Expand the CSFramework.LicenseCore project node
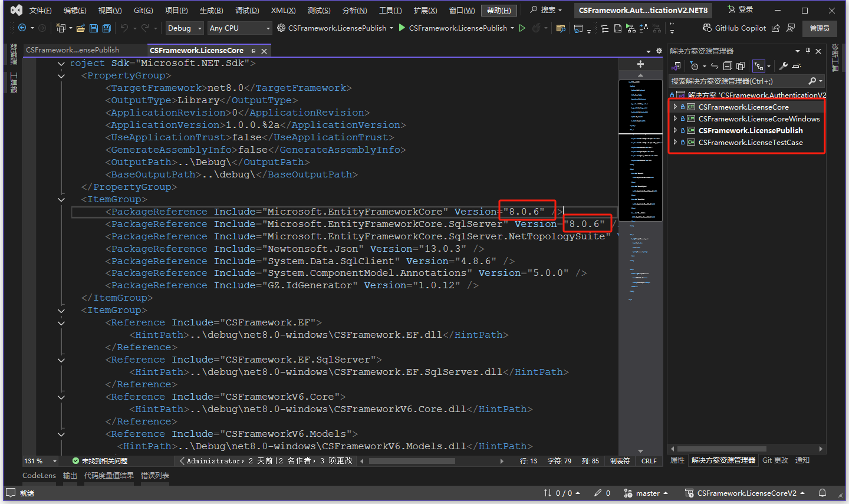This screenshot has width=849, height=504. (675, 107)
